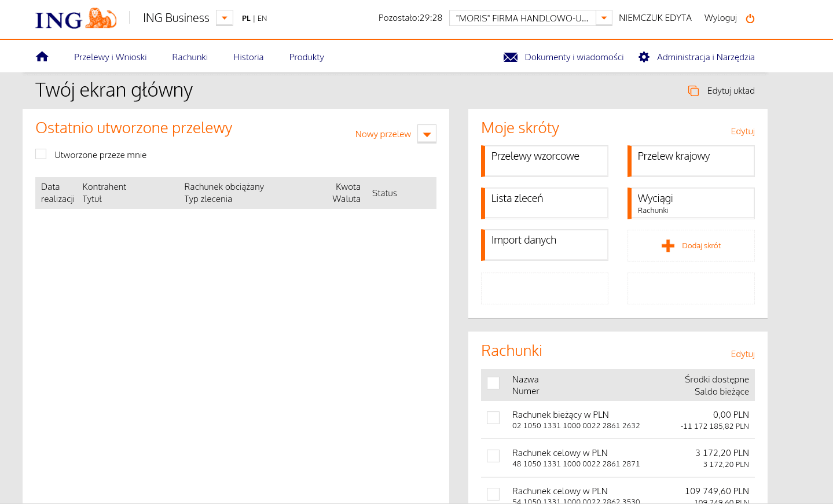
Task: Click the orange plus Dodaj skrót icon
Action: pyautogui.click(x=668, y=246)
